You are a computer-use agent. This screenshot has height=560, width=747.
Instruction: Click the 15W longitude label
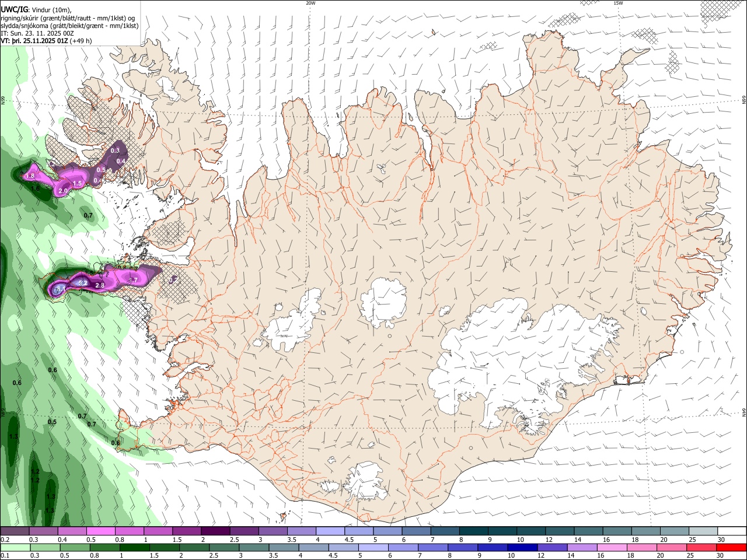pyautogui.click(x=618, y=3)
